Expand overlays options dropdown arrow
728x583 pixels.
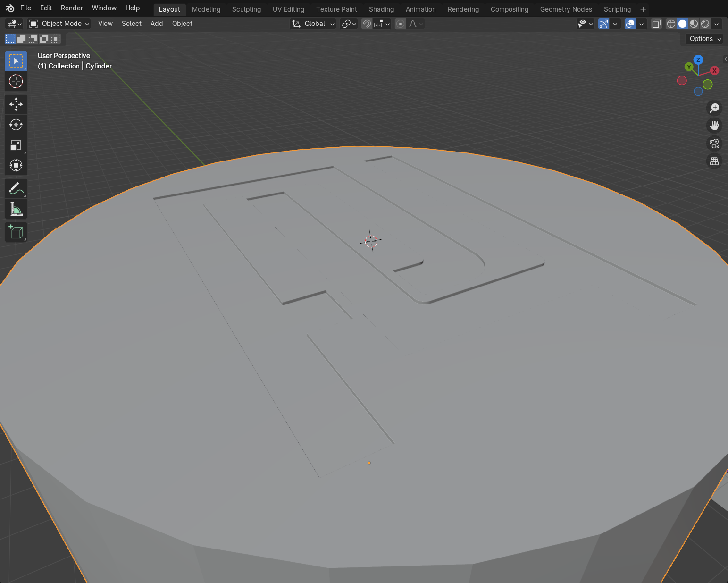pos(641,24)
